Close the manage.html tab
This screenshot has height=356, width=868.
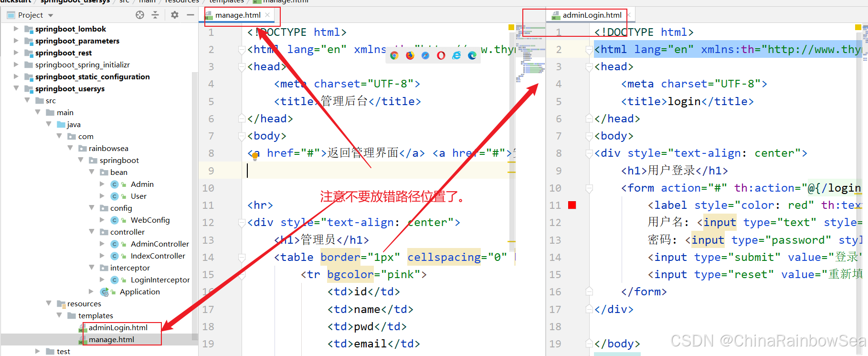click(x=267, y=15)
